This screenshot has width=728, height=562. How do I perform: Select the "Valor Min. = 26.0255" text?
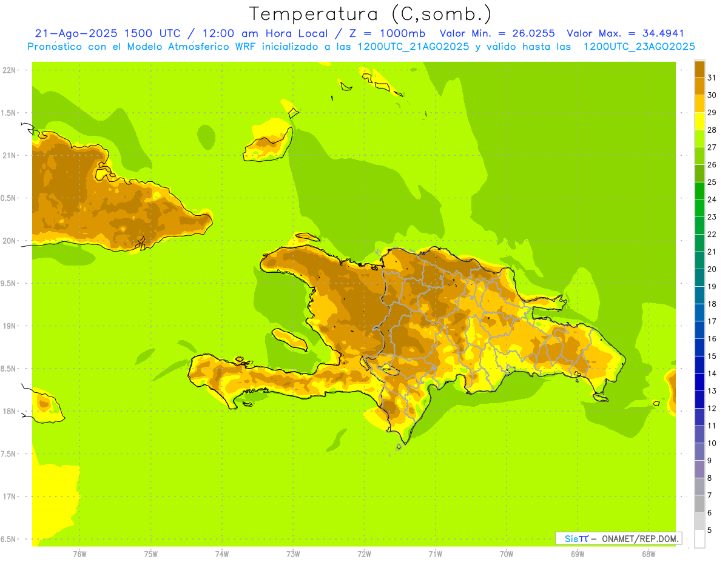(x=497, y=33)
